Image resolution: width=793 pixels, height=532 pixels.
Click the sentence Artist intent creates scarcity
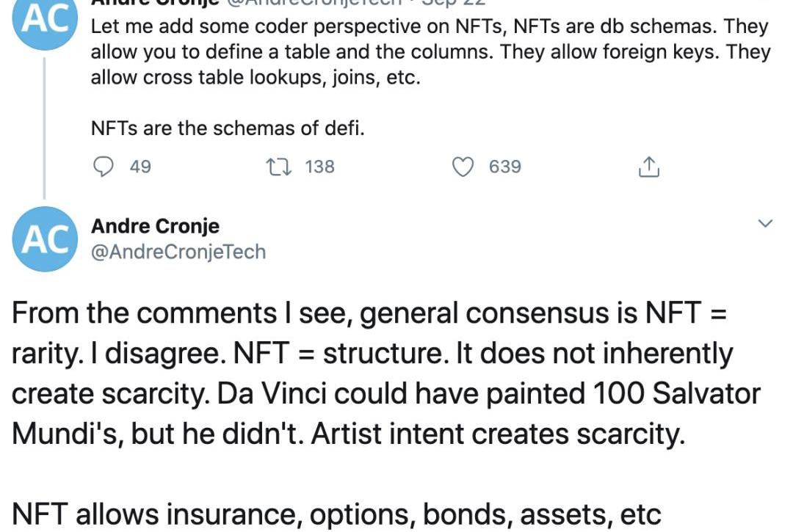498,434
